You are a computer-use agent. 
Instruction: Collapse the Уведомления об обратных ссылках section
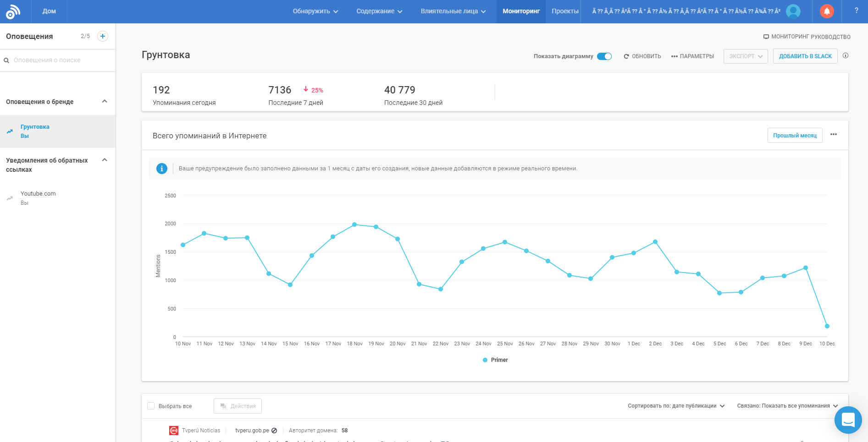(x=105, y=160)
